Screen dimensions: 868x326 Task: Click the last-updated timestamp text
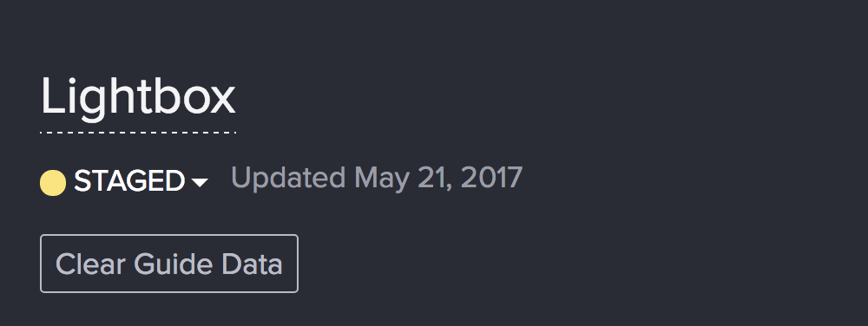pos(377,179)
